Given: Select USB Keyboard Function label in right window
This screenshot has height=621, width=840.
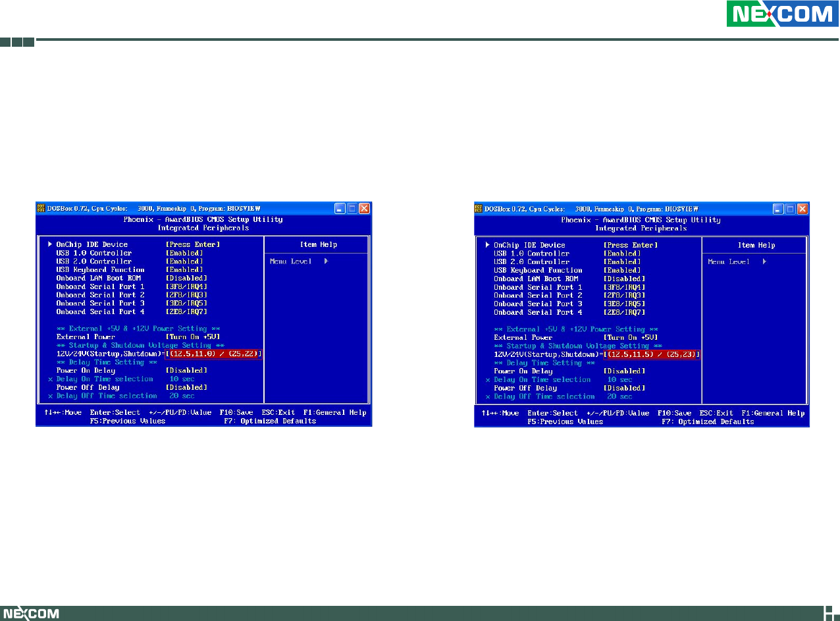Looking at the screenshot, I should (x=538, y=271).
